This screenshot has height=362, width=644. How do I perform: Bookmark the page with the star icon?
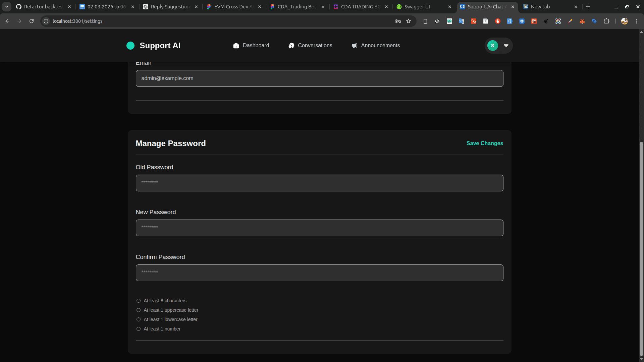[409, 21]
